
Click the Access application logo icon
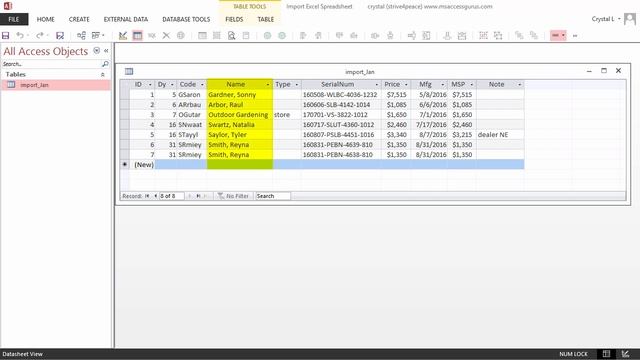[7, 6]
